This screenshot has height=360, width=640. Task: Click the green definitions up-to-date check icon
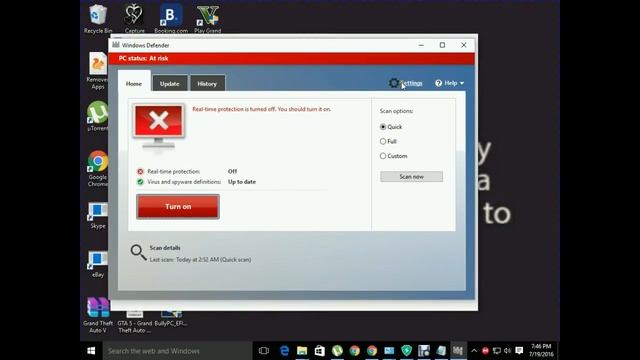[140, 182]
